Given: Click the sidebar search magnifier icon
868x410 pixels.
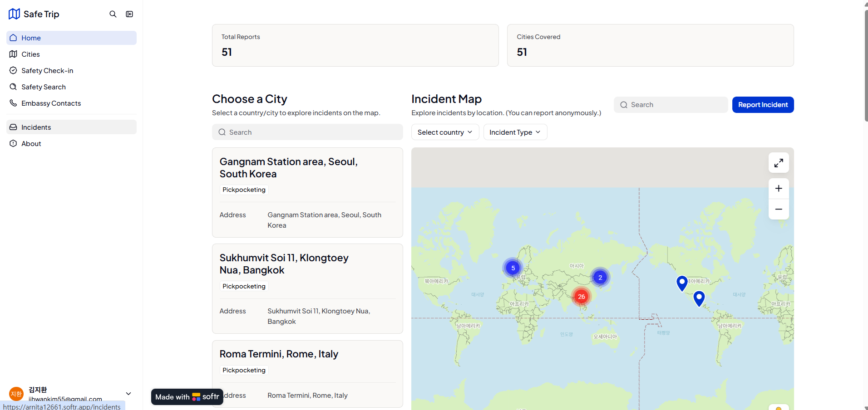Looking at the screenshot, I should tap(113, 14).
